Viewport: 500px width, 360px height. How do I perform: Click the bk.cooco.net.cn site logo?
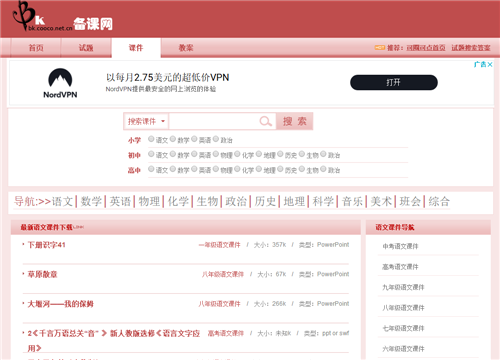[x=62, y=17]
